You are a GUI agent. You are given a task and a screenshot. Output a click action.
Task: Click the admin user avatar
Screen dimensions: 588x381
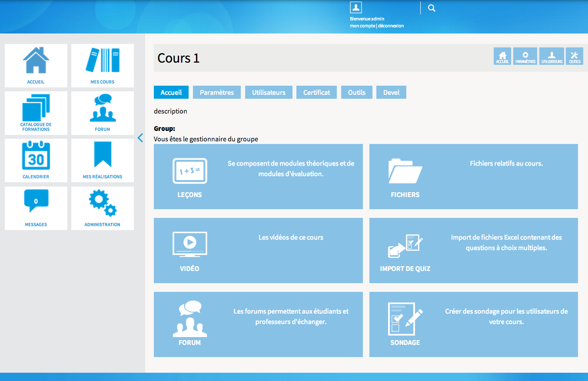[x=356, y=7]
